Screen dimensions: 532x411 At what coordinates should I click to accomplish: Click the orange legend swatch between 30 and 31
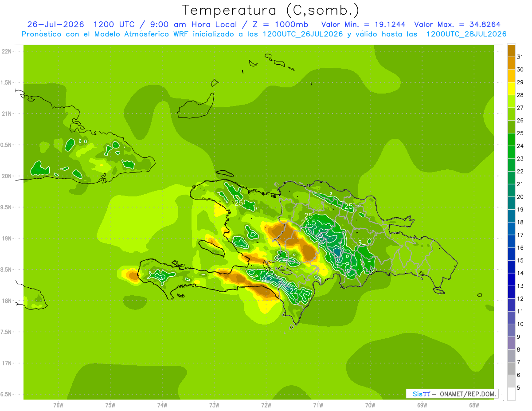coord(511,63)
